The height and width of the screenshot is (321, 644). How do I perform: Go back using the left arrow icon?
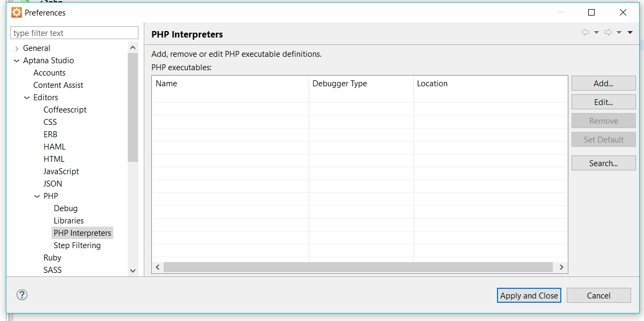[x=586, y=33]
